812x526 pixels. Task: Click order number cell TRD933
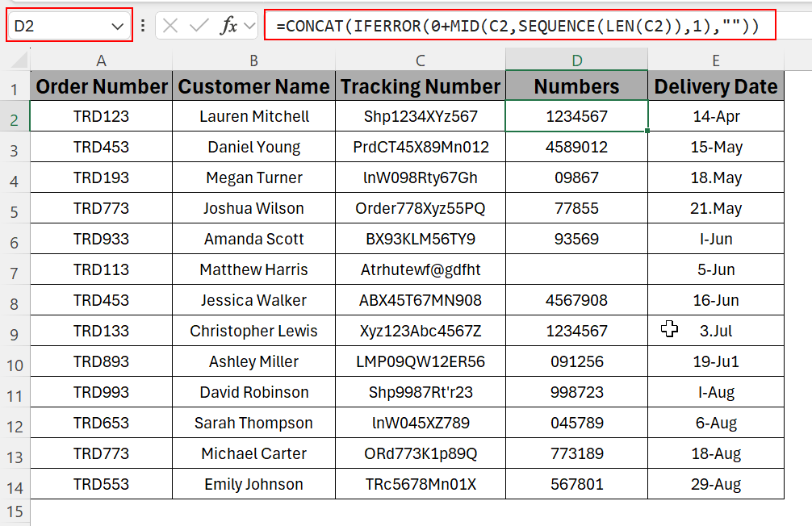pos(101,240)
